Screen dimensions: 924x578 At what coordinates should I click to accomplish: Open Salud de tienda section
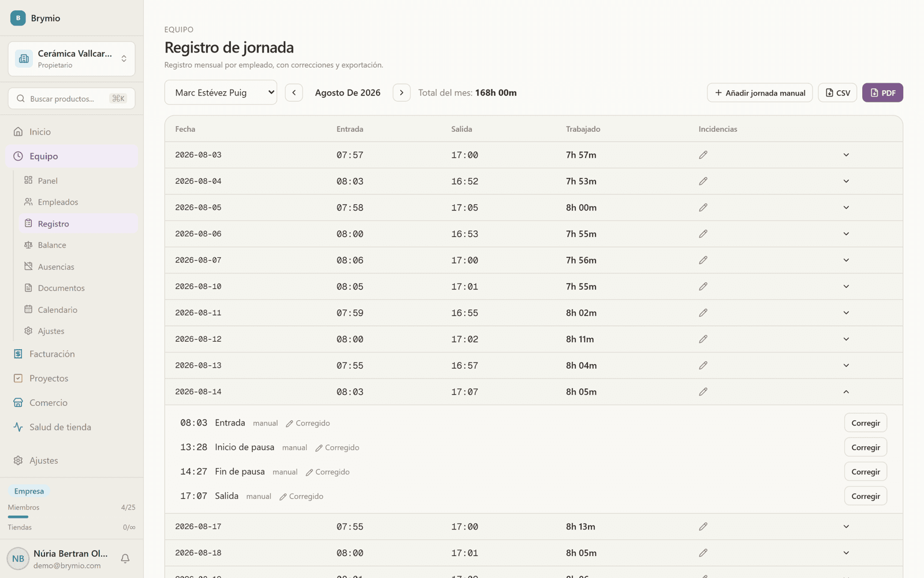pos(72,427)
